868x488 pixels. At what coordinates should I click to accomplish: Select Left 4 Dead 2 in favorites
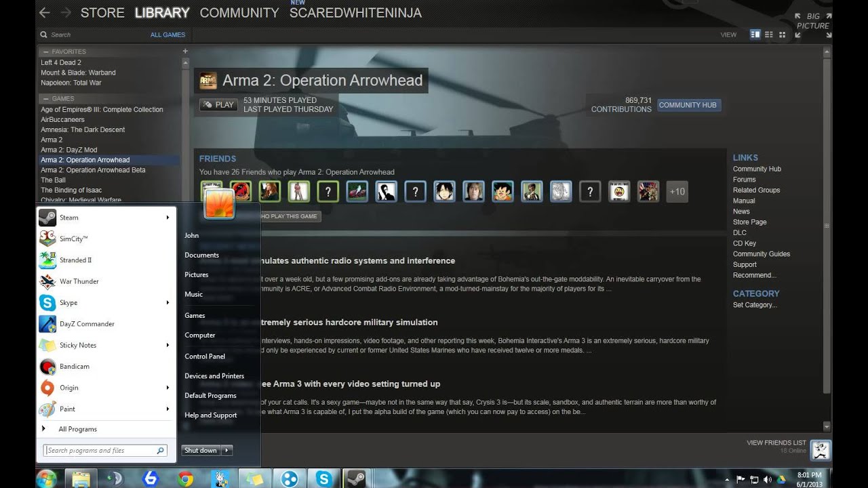(61, 62)
